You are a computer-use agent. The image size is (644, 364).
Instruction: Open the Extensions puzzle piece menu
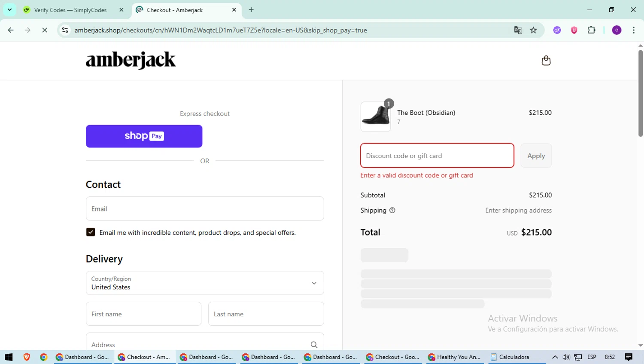tap(591, 30)
